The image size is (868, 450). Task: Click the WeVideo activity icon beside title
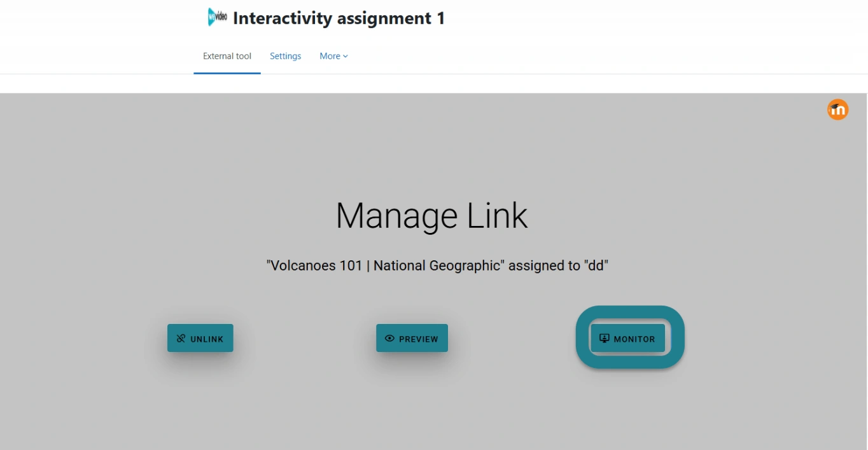pyautogui.click(x=217, y=17)
